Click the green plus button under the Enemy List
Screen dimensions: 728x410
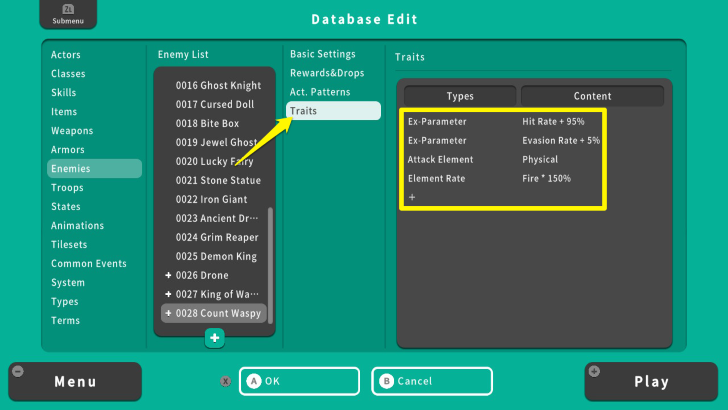(x=214, y=338)
